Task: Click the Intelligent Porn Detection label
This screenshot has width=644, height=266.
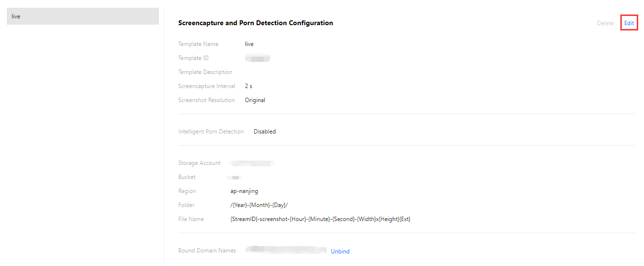Action: tap(211, 132)
